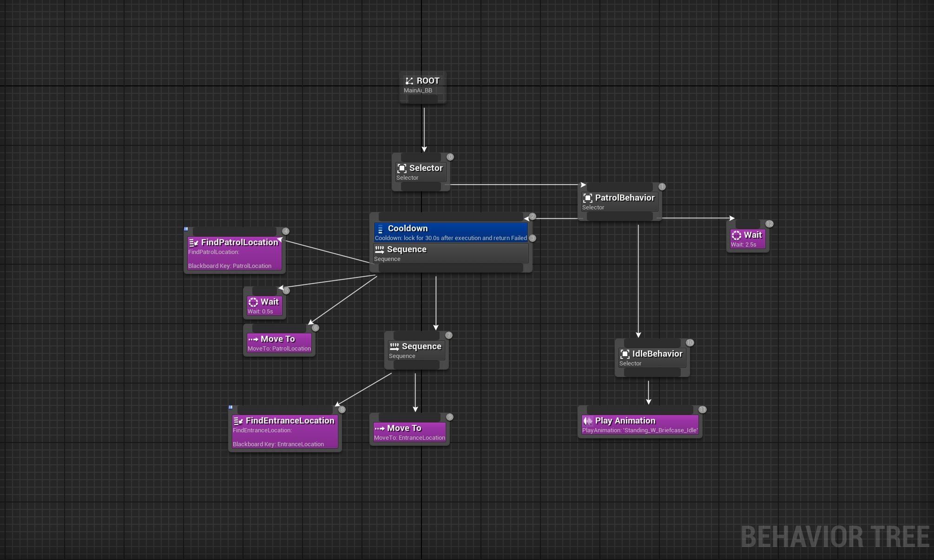Click the Wait 0.5s spinner icon
This screenshot has width=934, height=560.
(253, 302)
